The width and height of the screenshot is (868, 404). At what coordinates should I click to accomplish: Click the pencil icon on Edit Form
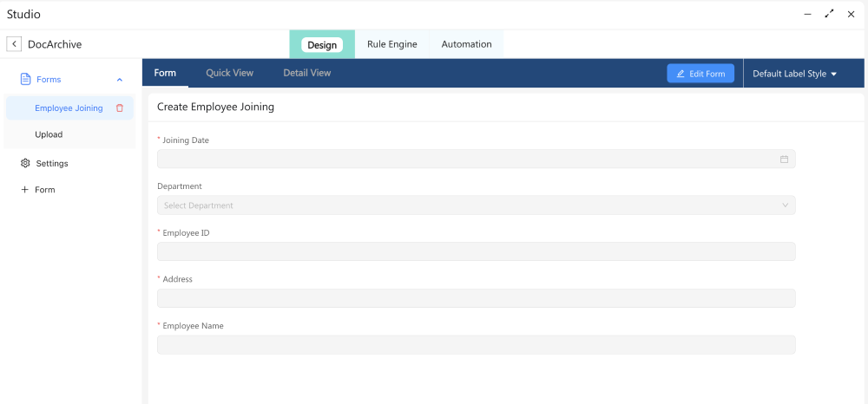click(x=681, y=74)
